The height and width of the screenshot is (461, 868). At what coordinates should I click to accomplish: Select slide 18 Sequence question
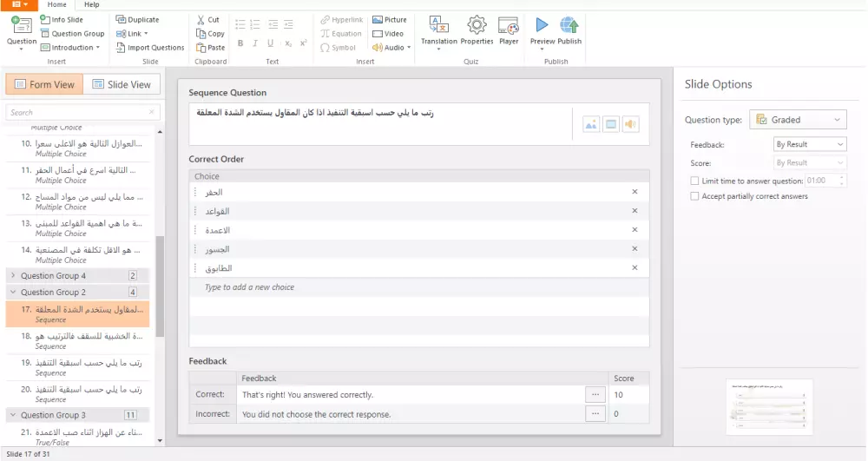78,341
